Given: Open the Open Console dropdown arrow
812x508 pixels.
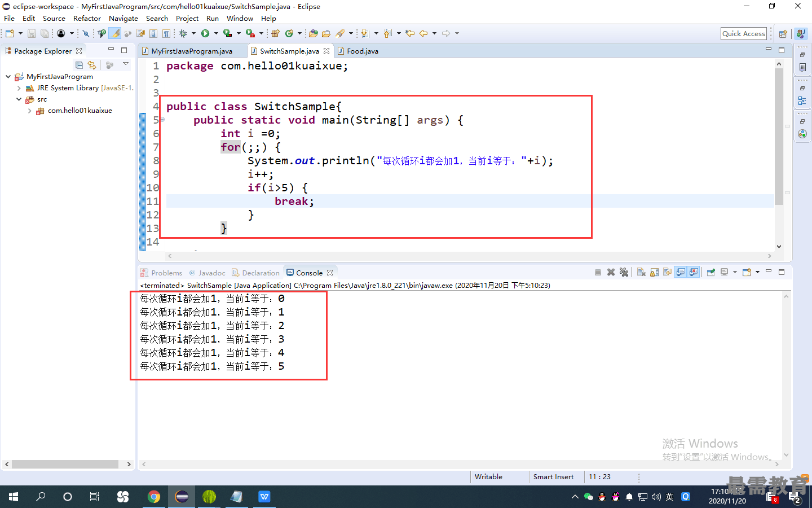Looking at the screenshot, I should [x=757, y=272].
